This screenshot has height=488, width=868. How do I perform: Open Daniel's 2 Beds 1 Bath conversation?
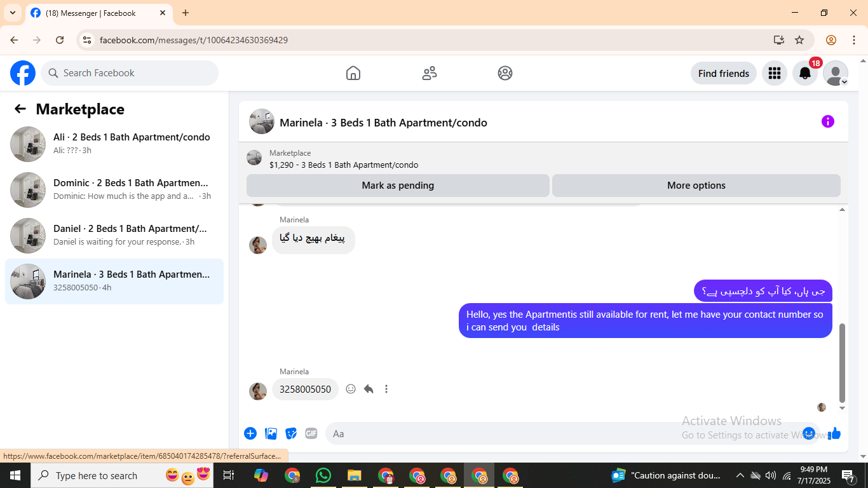click(114, 236)
